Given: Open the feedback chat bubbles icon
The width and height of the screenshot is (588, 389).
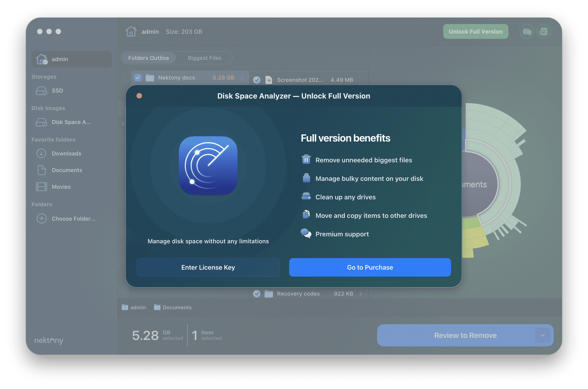Looking at the screenshot, I should pyautogui.click(x=526, y=31).
